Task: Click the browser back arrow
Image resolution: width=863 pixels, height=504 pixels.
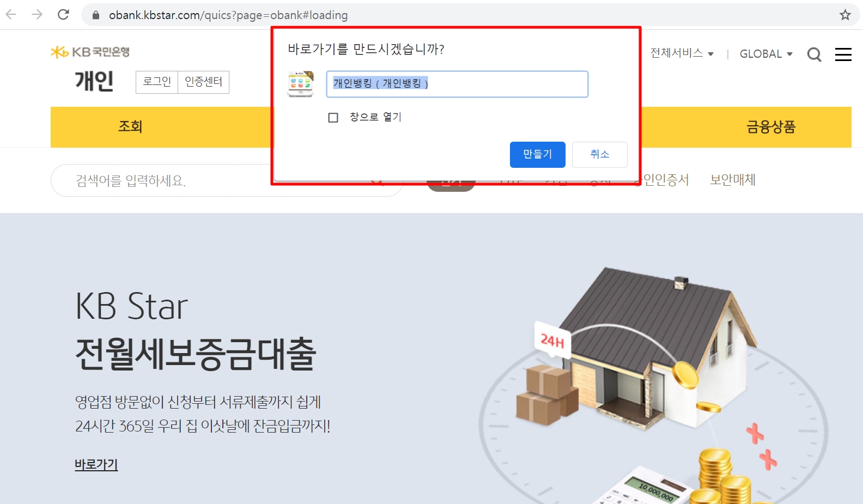Action: point(11,15)
